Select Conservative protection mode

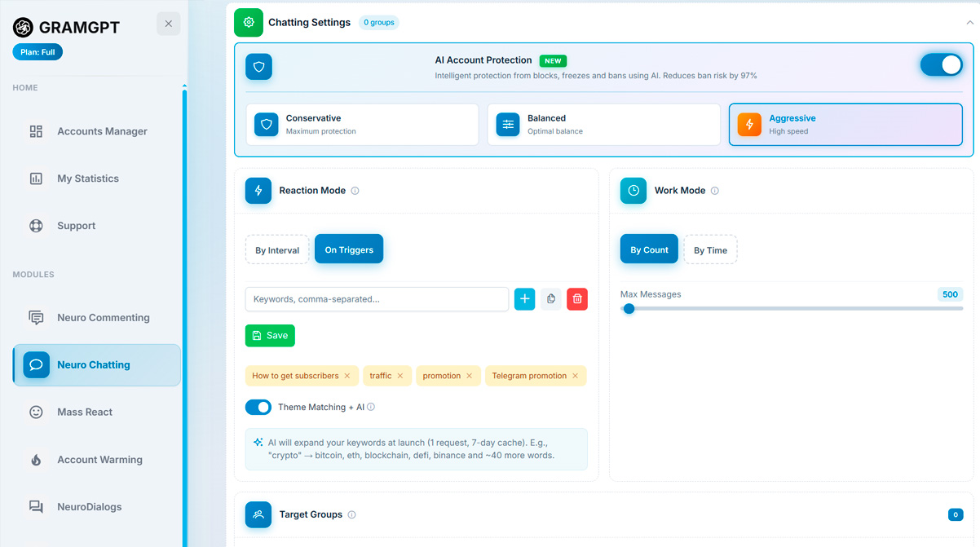pyautogui.click(x=363, y=125)
